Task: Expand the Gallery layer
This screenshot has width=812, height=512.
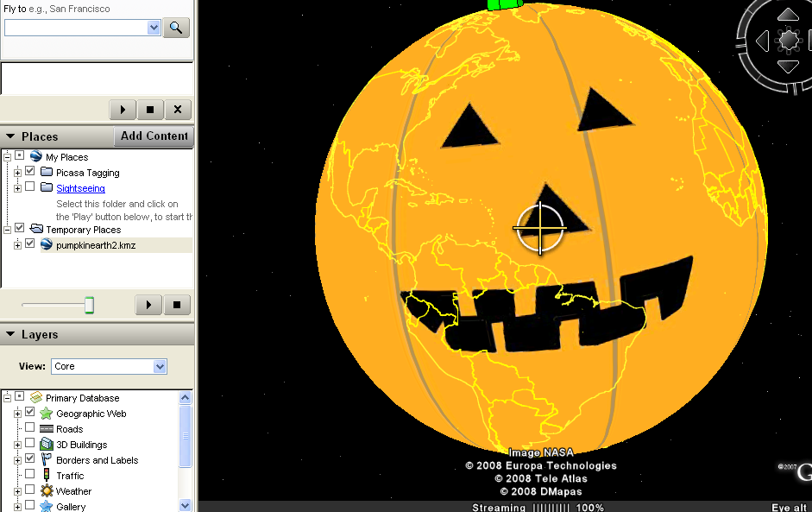Action: [x=17, y=507]
